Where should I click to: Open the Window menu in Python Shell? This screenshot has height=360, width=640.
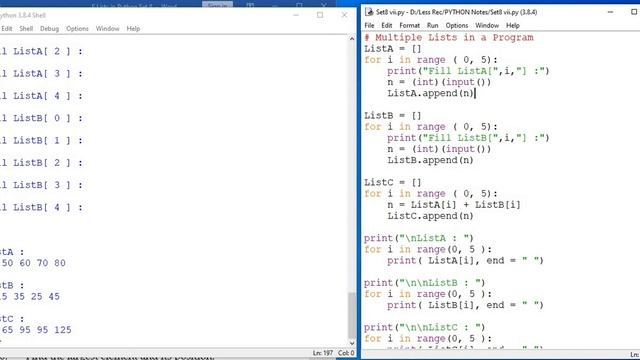click(x=107, y=29)
